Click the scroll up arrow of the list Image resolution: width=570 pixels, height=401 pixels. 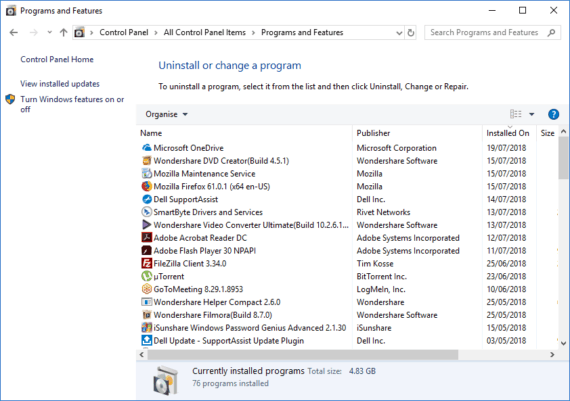pyautogui.click(x=563, y=131)
